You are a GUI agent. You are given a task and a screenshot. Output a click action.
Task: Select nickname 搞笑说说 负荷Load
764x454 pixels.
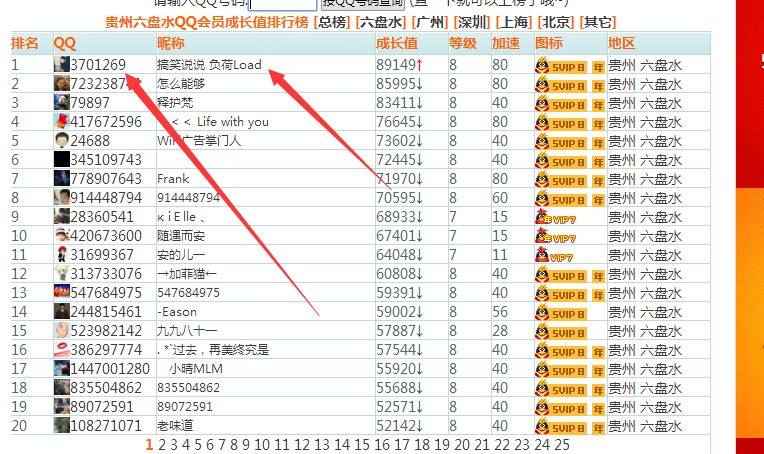click(209, 64)
